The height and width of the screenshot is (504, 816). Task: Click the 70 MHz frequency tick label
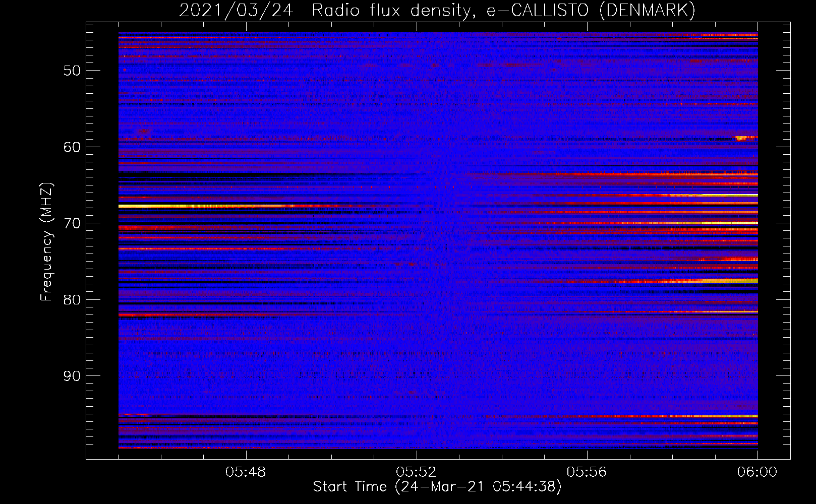(72, 223)
